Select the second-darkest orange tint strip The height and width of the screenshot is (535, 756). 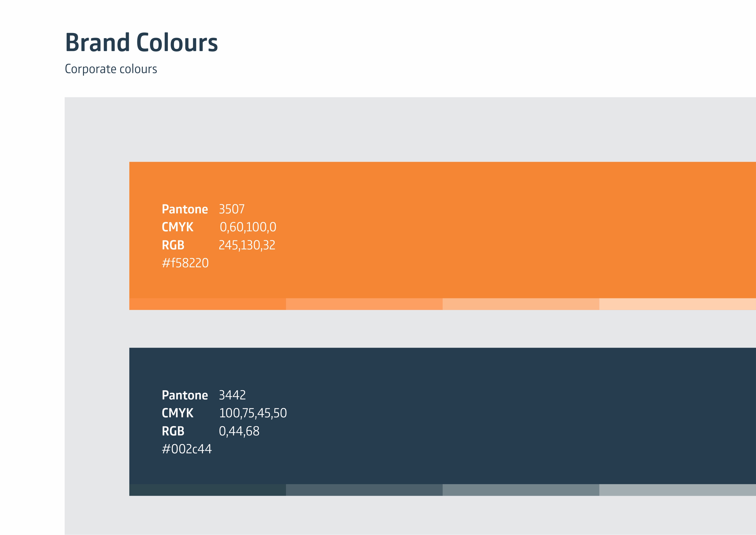(364, 304)
